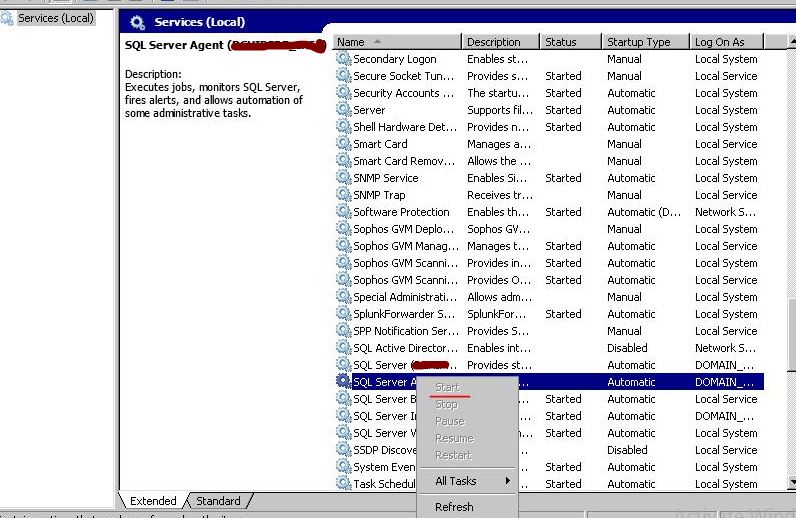Screen dimensions: 796x518
Task: Select the Software Protection service name
Action: click(401, 212)
